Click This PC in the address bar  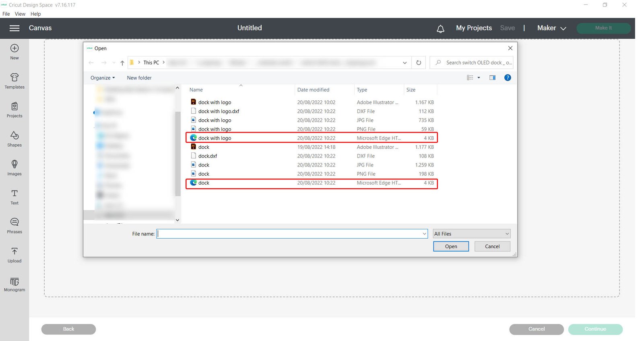151,62
